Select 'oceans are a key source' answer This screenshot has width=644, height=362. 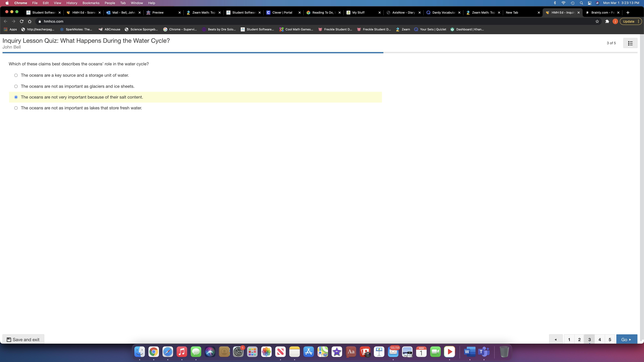tap(16, 75)
